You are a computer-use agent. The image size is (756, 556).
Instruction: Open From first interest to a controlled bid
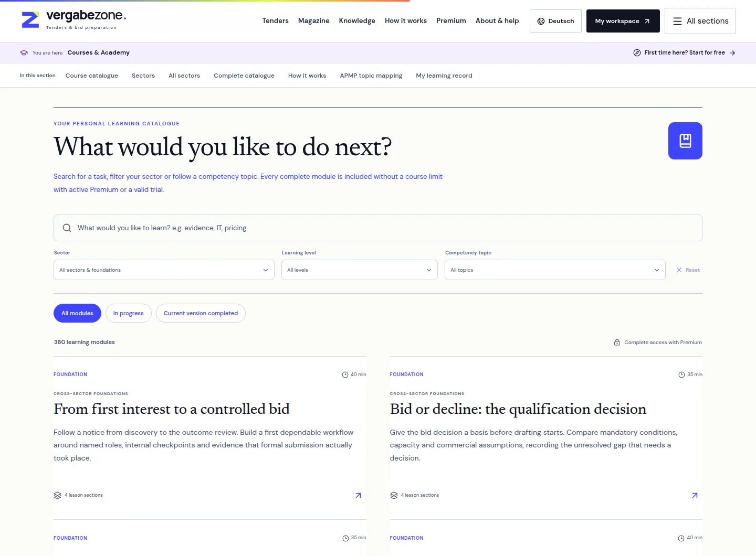tap(172, 409)
